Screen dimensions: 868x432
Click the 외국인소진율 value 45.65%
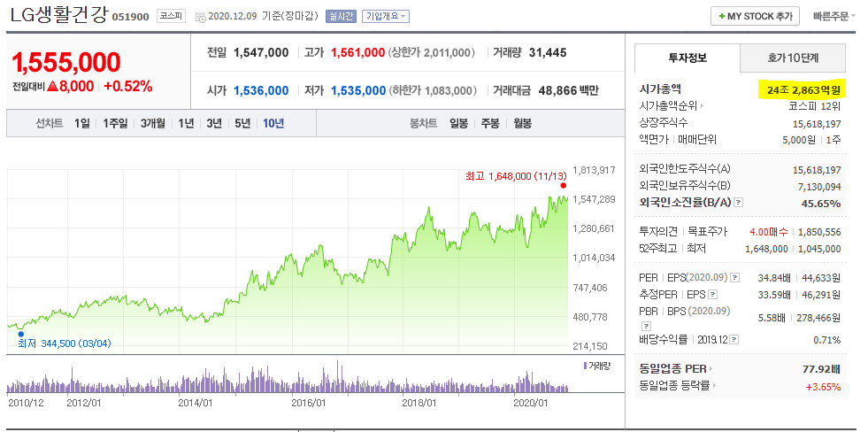click(821, 204)
